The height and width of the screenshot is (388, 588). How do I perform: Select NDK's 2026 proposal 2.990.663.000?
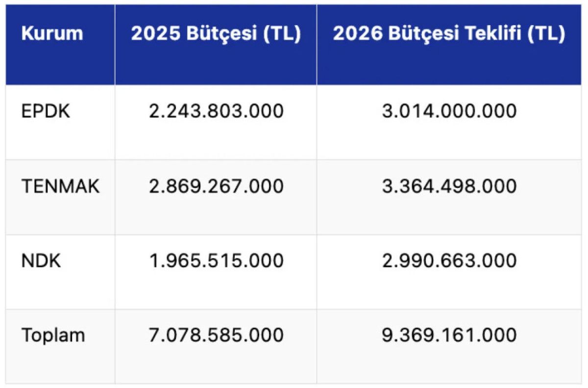(x=449, y=261)
